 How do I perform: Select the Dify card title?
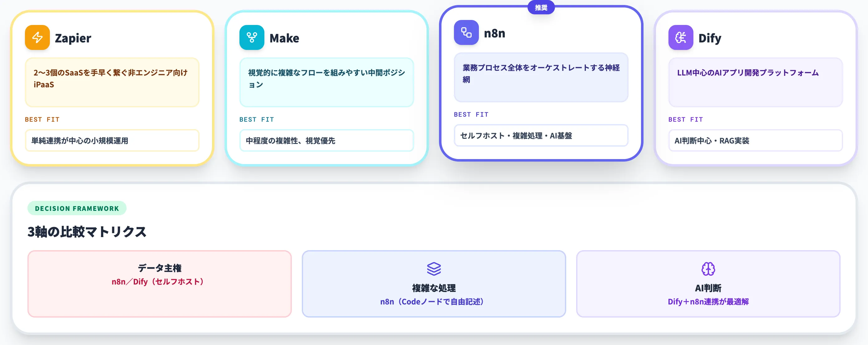pyautogui.click(x=710, y=38)
